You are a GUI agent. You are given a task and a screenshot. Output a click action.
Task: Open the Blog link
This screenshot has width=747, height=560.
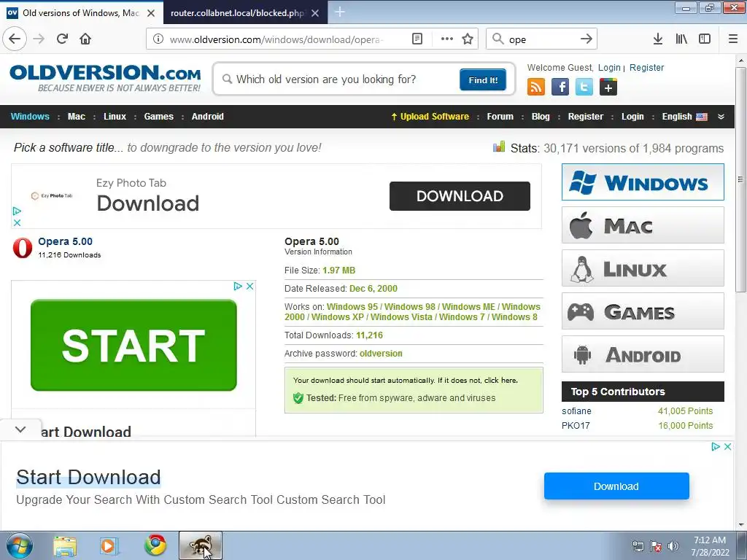coord(541,117)
